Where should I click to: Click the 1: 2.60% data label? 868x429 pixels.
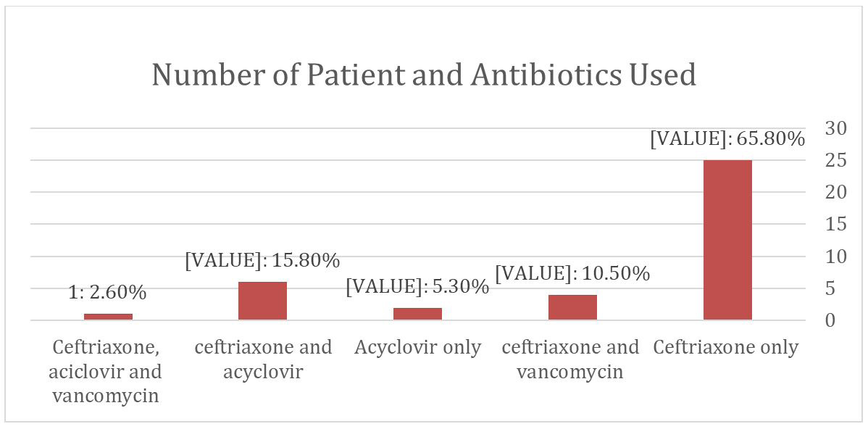[x=108, y=292]
